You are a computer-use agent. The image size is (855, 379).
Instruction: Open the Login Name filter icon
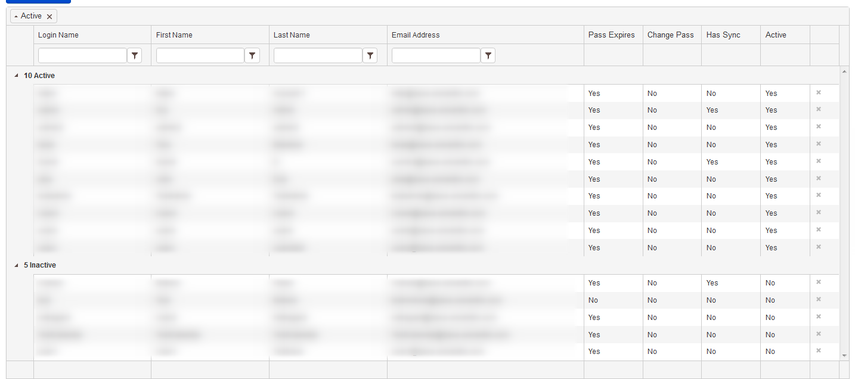[x=135, y=56]
